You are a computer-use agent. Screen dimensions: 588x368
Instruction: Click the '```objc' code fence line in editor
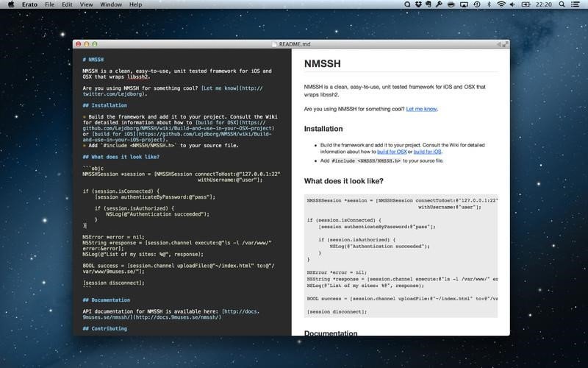[93, 169]
